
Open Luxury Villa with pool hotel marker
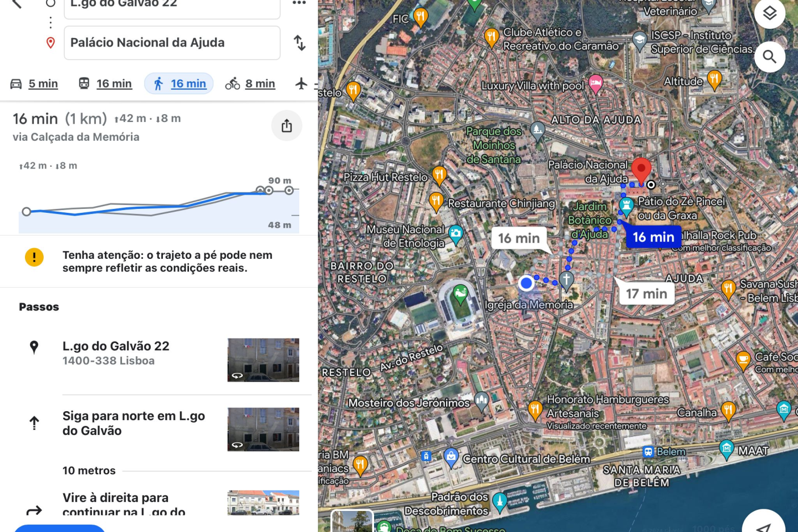pos(596,84)
